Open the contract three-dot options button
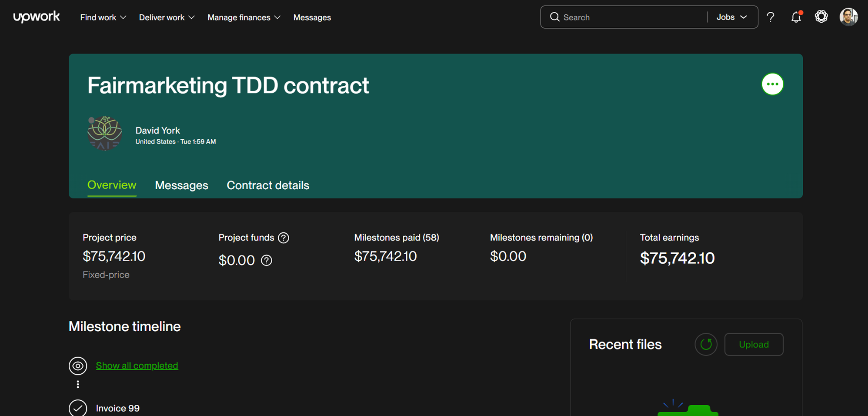868x416 pixels. tap(772, 84)
